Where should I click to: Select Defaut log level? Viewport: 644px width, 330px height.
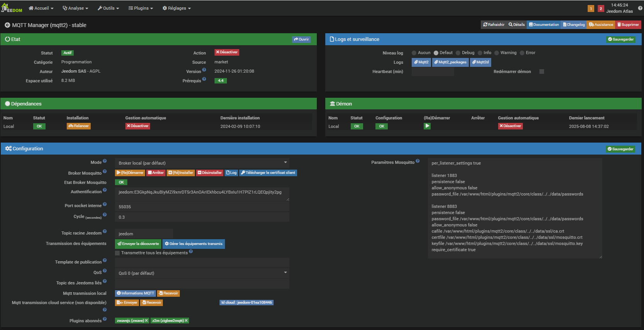pyautogui.click(x=436, y=53)
